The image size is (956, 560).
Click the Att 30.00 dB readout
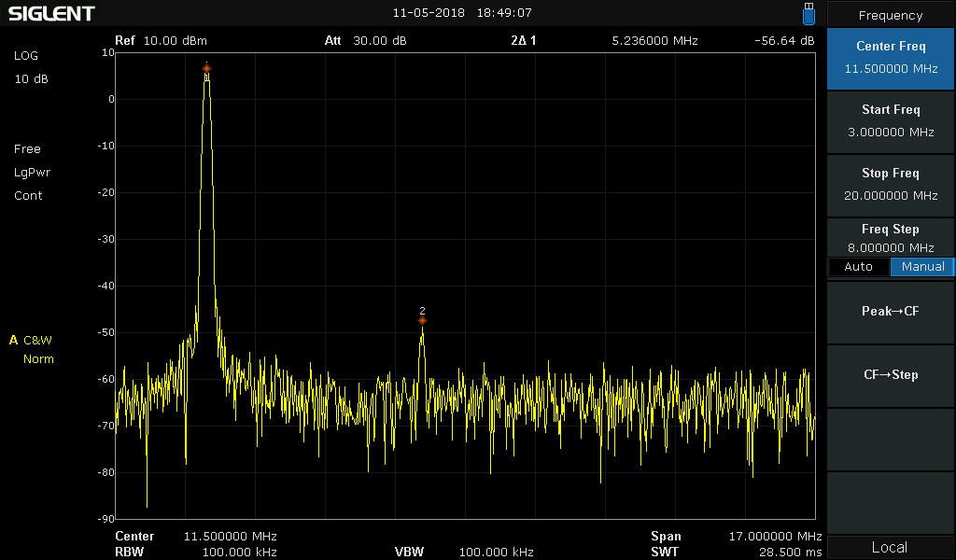coord(365,41)
